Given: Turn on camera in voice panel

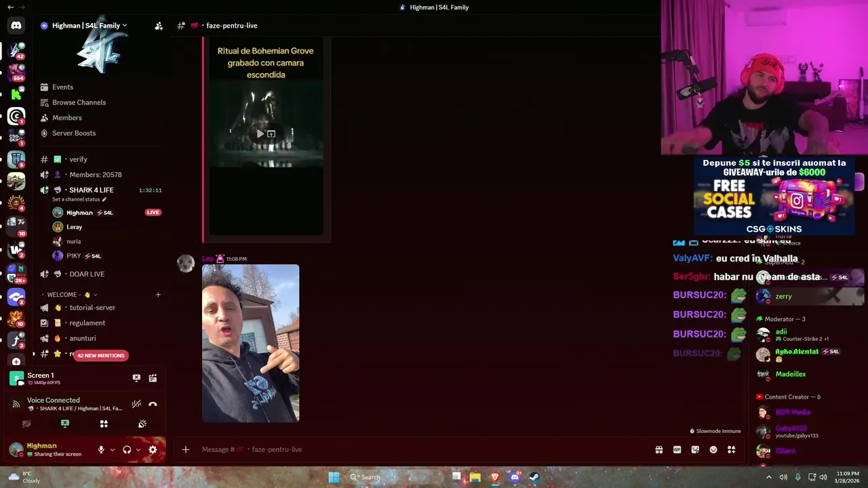Looking at the screenshot, I should click(x=26, y=424).
